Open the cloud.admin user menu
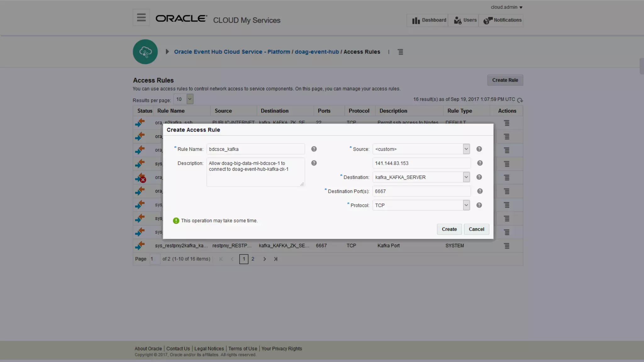The image size is (644, 362). click(506, 7)
